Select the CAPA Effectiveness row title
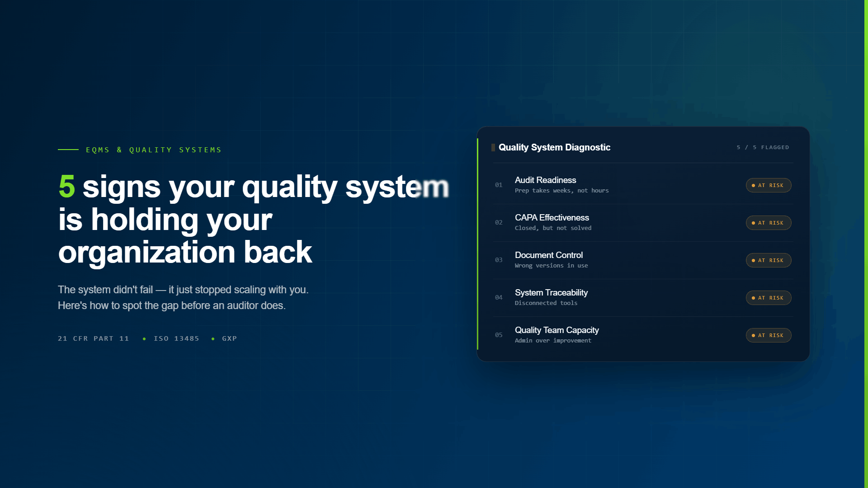This screenshot has height=488, width=868. click(x=552, y=217)
